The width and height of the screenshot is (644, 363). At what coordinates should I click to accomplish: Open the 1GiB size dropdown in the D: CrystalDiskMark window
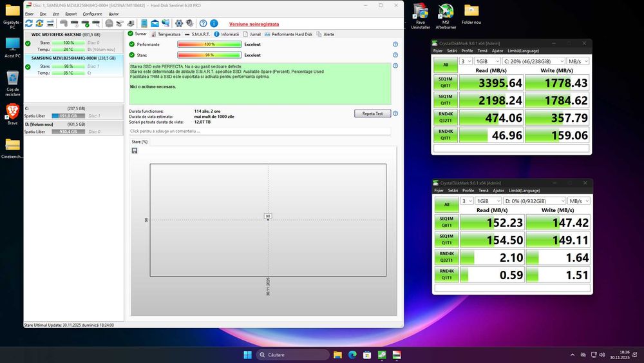488,201
